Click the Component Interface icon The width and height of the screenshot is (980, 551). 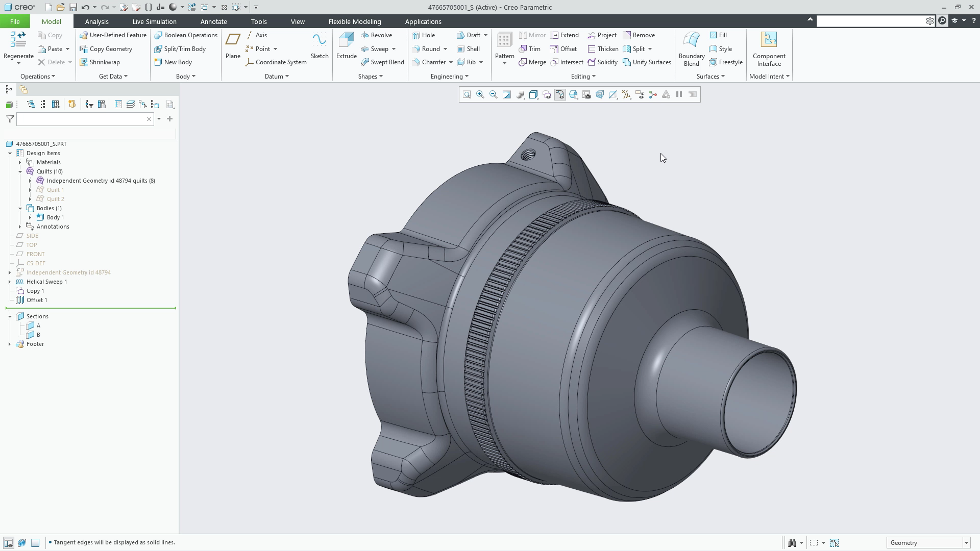click(x=769, y=48)
